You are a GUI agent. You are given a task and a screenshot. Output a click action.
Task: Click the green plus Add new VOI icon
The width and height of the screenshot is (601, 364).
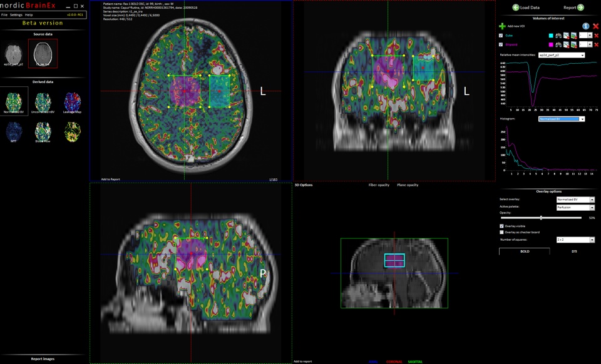coord(502,26)
